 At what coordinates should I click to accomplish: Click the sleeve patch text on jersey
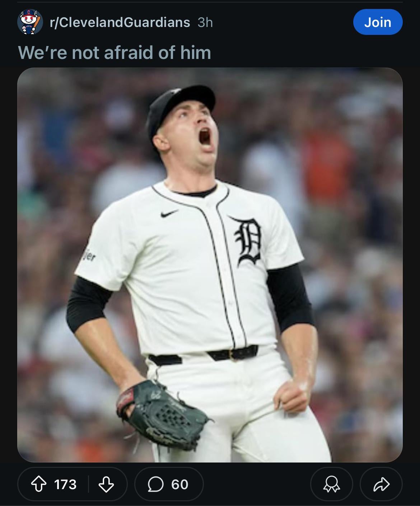[x=89, y=257]
